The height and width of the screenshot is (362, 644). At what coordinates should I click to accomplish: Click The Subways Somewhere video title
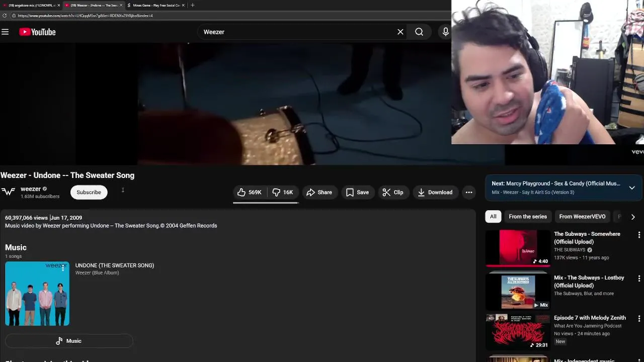pos(587,238)
